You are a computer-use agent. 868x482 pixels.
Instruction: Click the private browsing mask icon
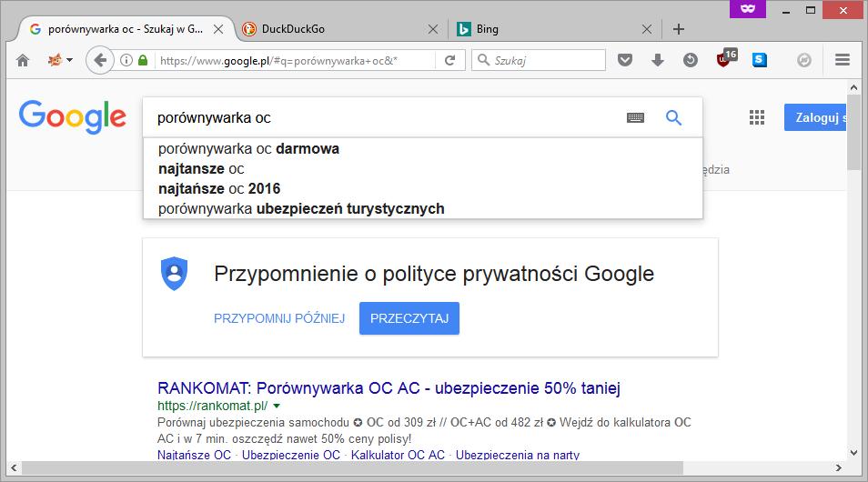pyautogui.click(x=747, y=9)
